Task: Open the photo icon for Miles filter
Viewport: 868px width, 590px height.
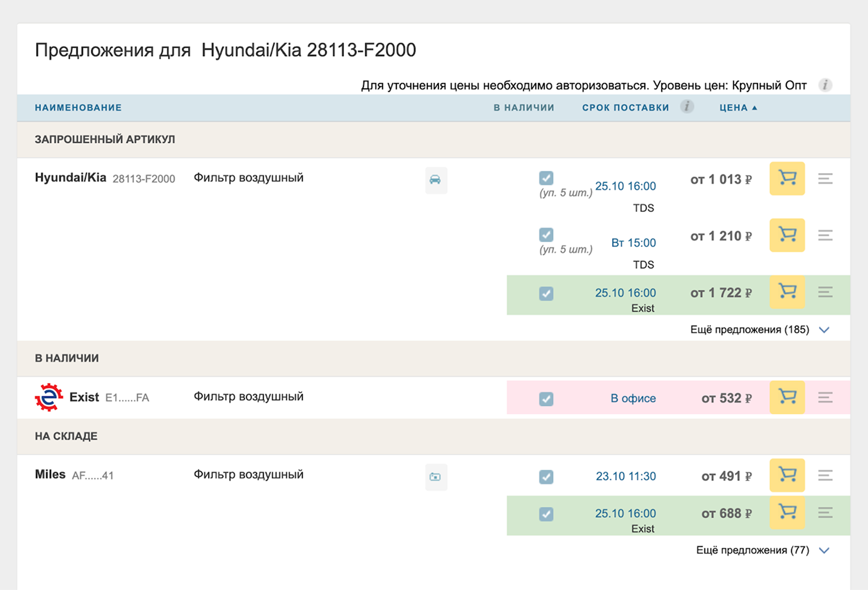Action: [436, 477]
